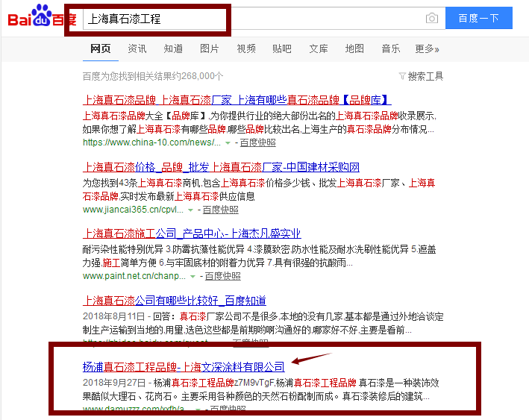
Task: Open the 文库 tab
Action: [x=319, y=48]
